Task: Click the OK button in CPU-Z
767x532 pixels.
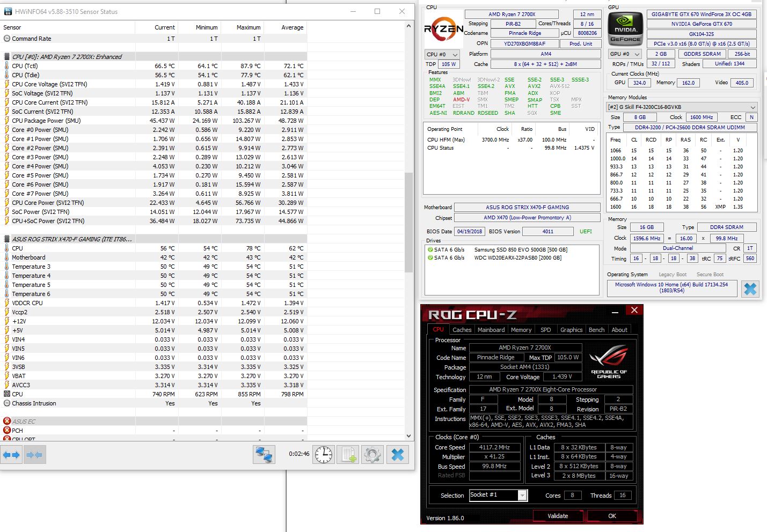Action: point(612,516)
